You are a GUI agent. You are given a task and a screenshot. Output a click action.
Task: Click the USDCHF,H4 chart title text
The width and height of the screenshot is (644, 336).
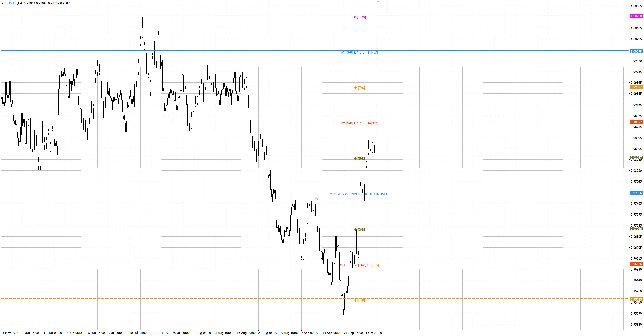13,3
